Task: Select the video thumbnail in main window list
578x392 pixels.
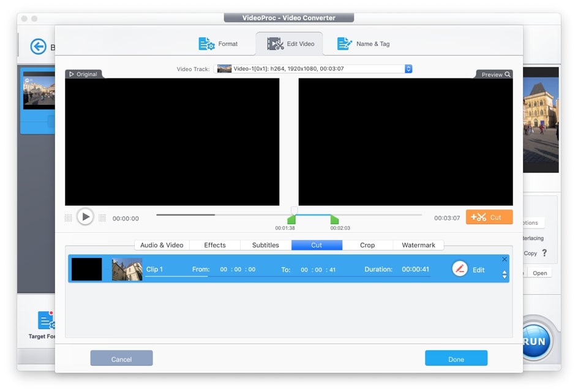Action: point(39,91)
